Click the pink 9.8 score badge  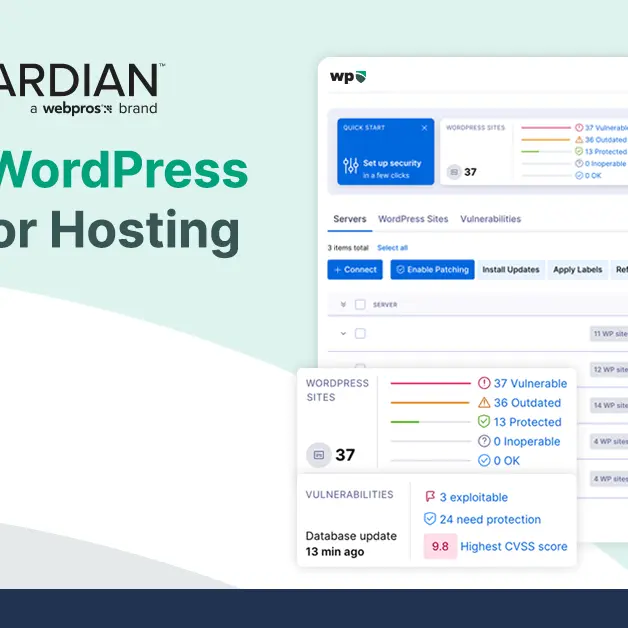(440, 546)
